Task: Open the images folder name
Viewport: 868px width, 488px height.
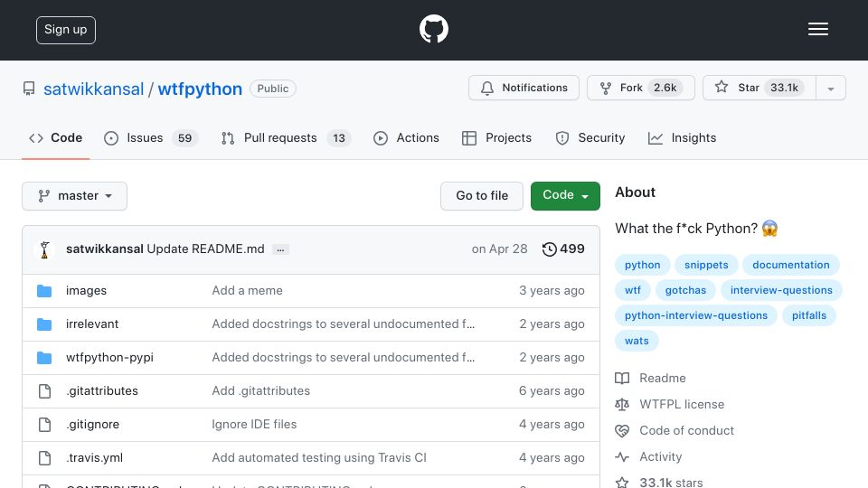Action: pyautogui.click(x=87, y=290)
